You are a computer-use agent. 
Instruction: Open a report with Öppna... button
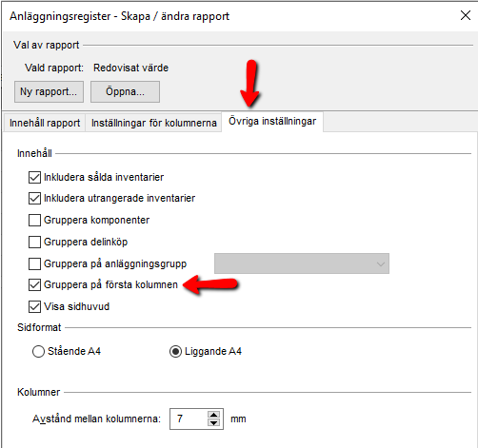[125, 91]
